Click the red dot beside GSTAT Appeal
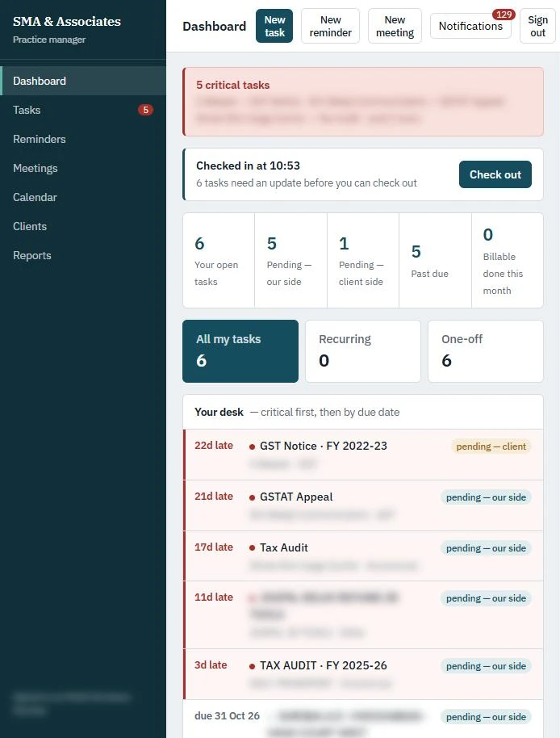The width and height of the screenshot is (560, 738). (x=252, y=497)
